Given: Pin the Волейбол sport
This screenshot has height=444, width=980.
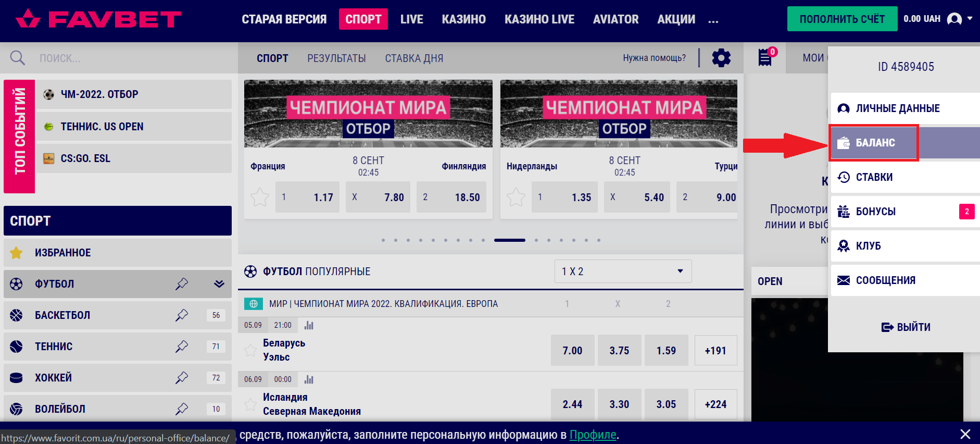Looking at the screenshot, I should pyautogui.click(x=181, y=409).
